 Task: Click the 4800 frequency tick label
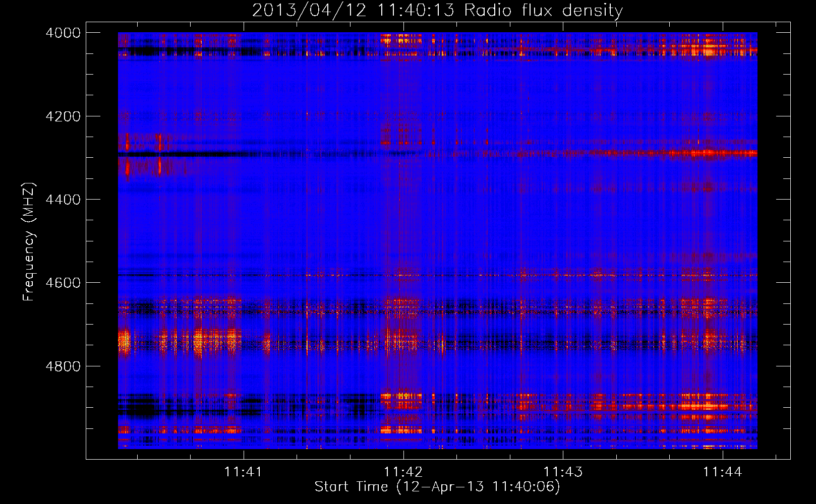(63, 366)
